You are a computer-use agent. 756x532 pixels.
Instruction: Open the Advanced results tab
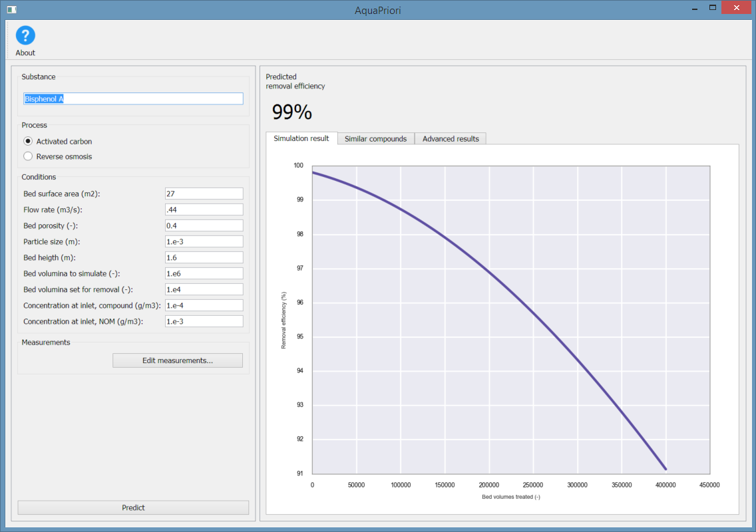pos(451,139)
